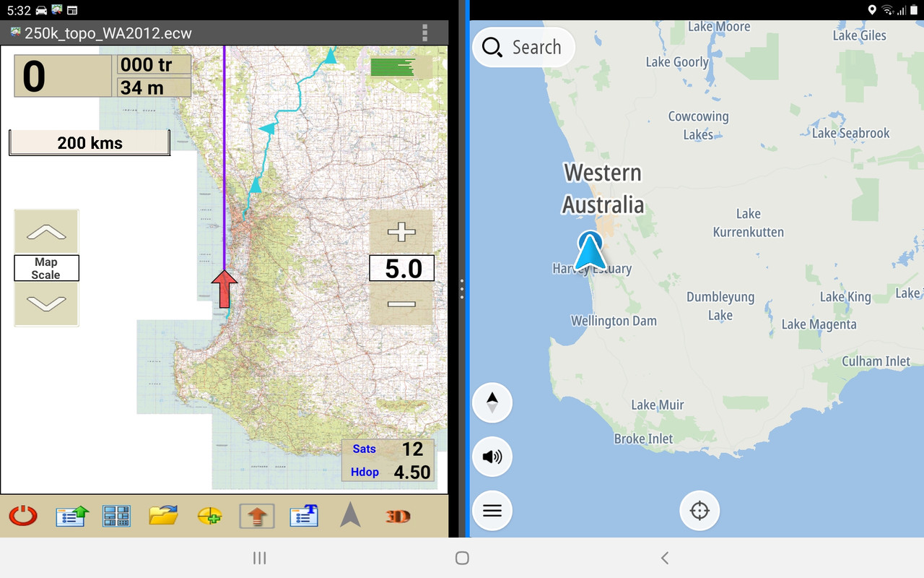Recenter map with the crosshair button
This screenshot has width=924, height=578.
(699, 511)
